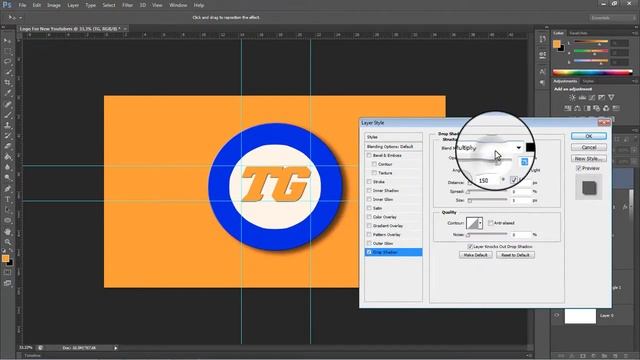
Task: Select the Zoom tool in toolbox
Action: click(7, 242)
